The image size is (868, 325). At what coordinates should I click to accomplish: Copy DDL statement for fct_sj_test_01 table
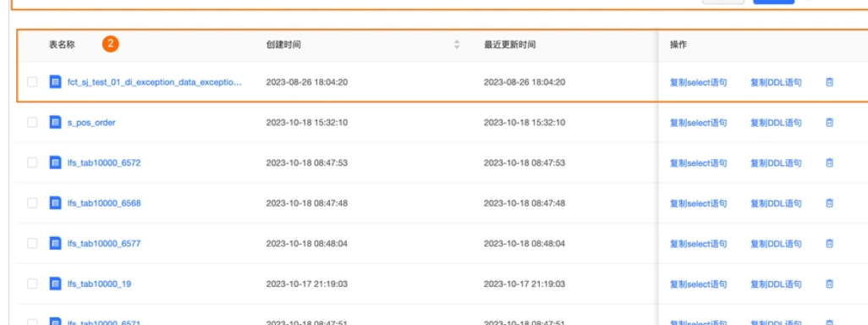click(776, 82)
